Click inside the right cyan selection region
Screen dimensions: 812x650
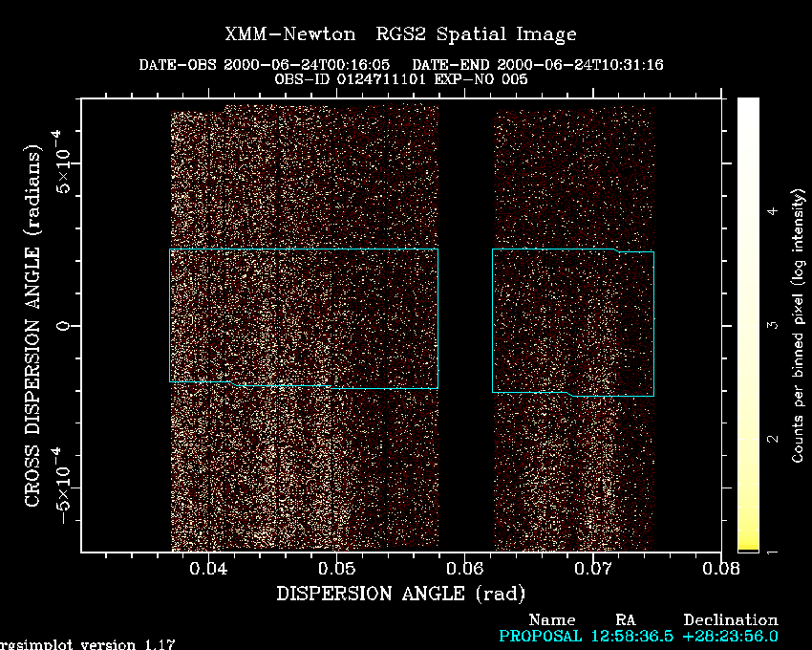(x=573, y=320)
